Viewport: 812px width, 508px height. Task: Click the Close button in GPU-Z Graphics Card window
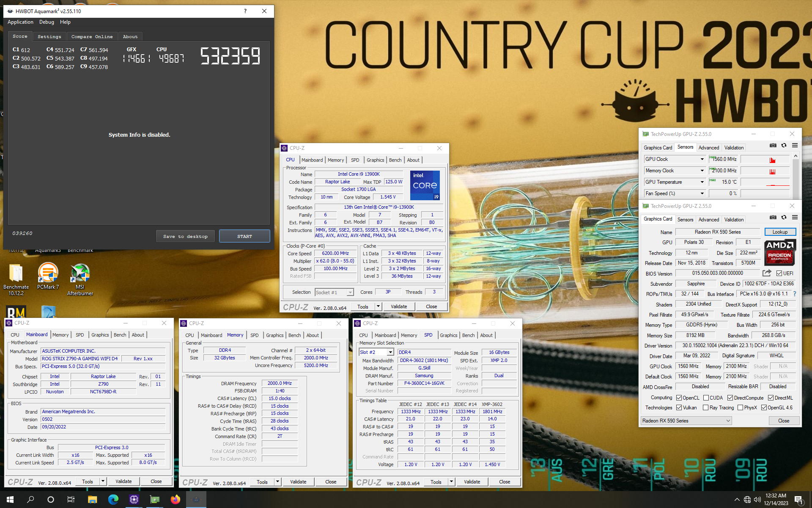point(784,421)
